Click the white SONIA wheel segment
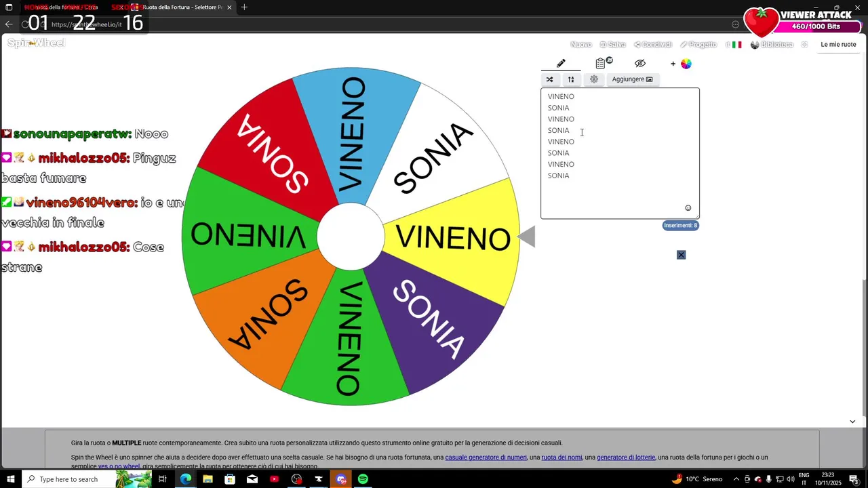The height and width of the screenshot is (488, 868). pos(434,156)
